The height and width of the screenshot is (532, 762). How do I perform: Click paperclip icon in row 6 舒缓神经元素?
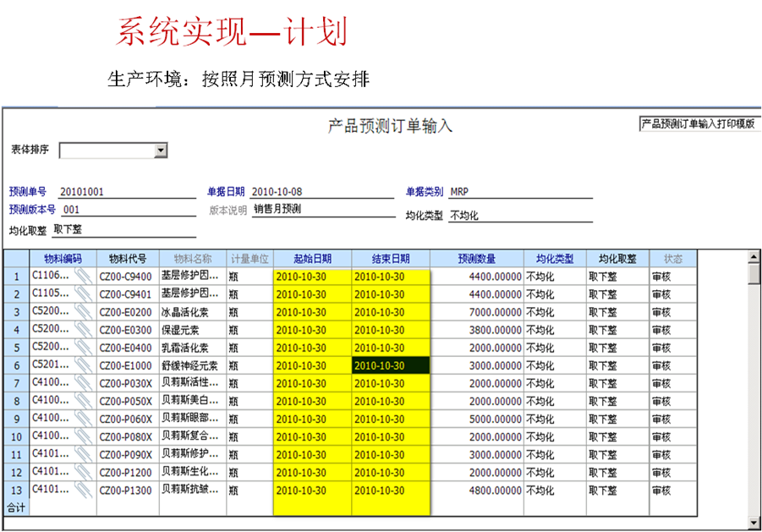[82, 365]
